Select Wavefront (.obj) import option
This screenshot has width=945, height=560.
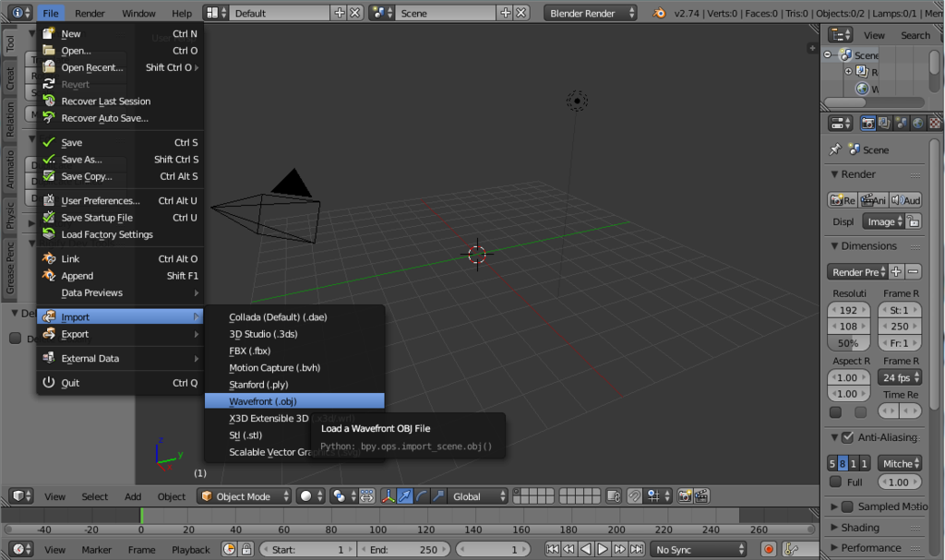coord(294,401)
